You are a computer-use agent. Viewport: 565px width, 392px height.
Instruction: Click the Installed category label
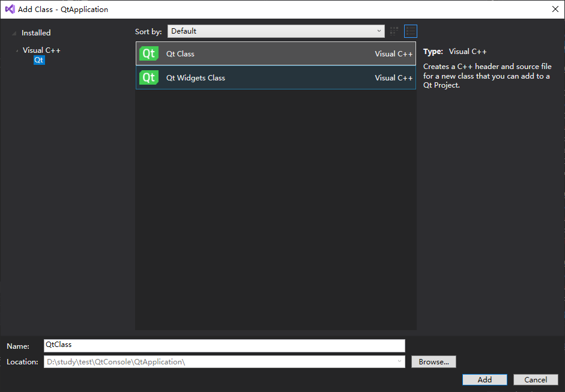tap(36, 33)
